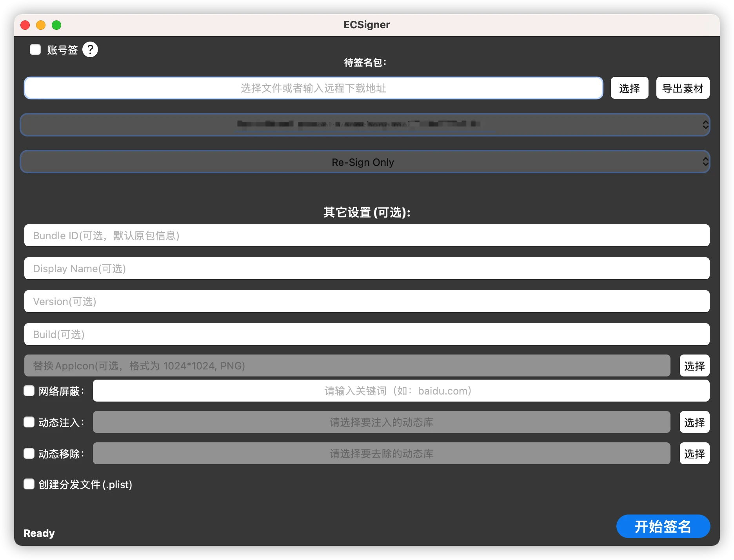
Task: Focus the package file or URL field
Action: tap(313, 88)
